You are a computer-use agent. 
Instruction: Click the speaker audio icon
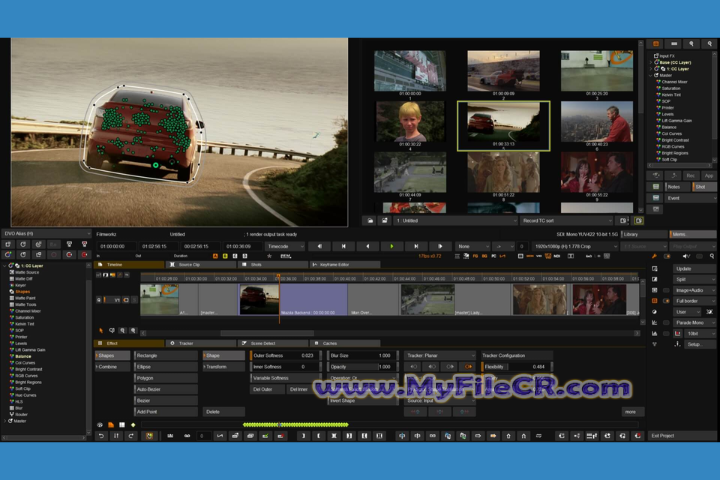686,256
